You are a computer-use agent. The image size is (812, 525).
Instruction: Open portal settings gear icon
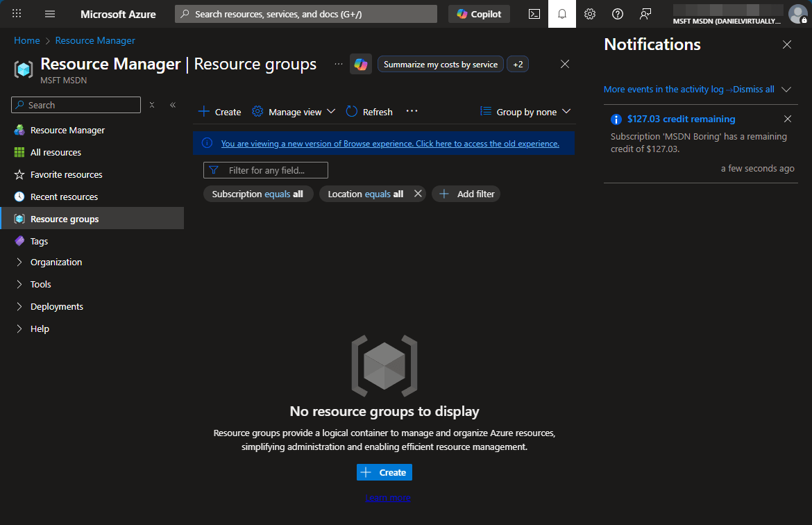click(590, 14)
